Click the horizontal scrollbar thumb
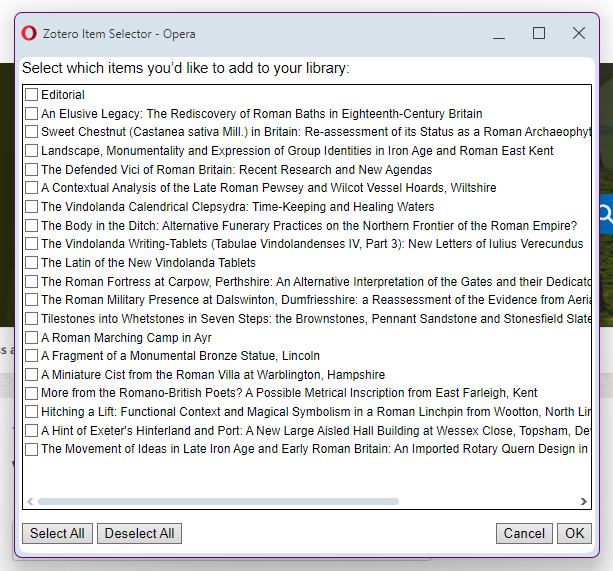The height and width of the screenshot is (571, 613). pos(218,501)
